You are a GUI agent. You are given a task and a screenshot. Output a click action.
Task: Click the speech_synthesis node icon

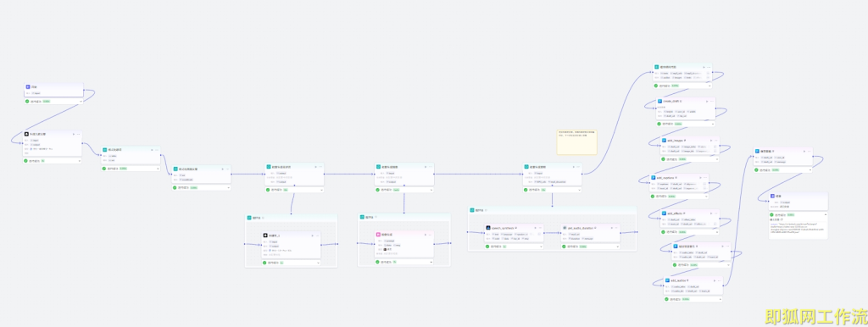point(487,227)
